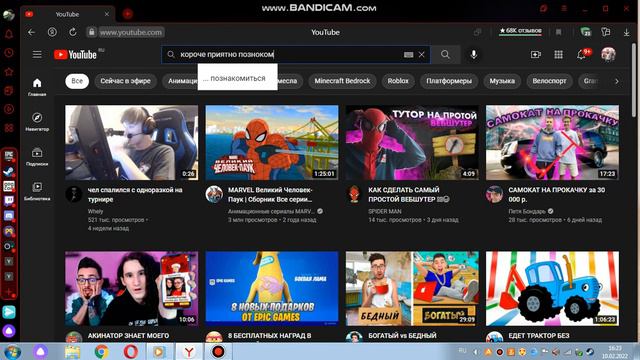Open the Create video camera icon
Image resolution: width=640 pixels, height=360 pixels.
(x=536, y=54)
